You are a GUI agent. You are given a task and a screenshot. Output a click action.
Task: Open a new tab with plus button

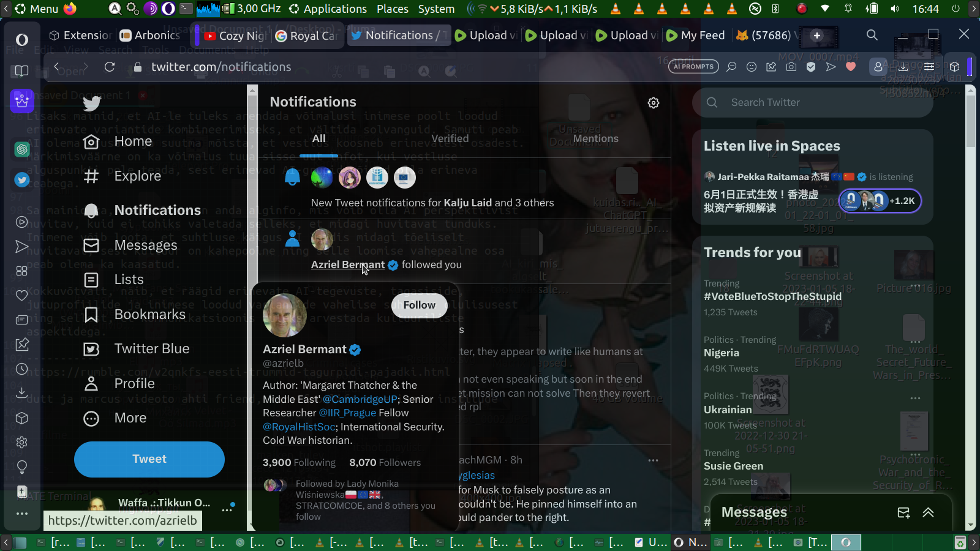pos(817,36)
